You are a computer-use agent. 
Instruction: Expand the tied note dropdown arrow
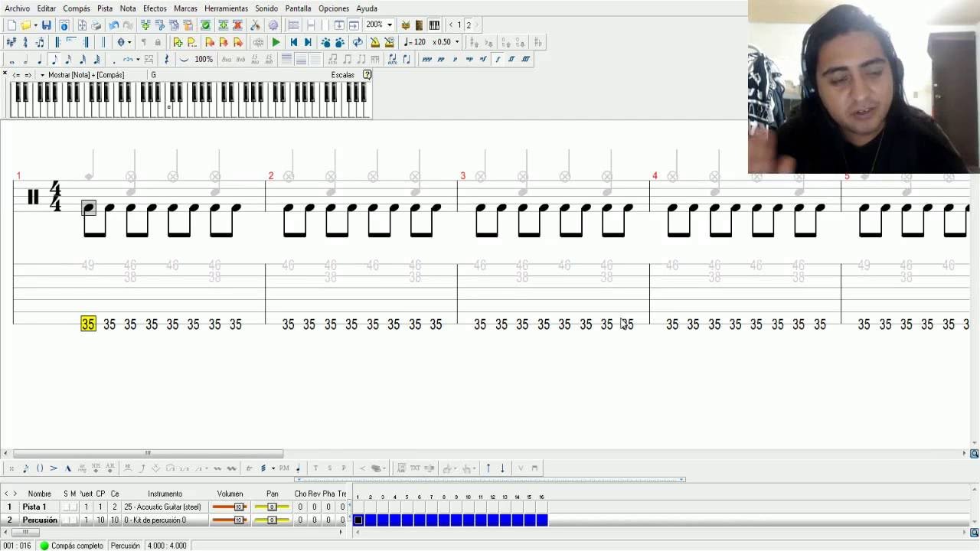(x=138, y=59)
